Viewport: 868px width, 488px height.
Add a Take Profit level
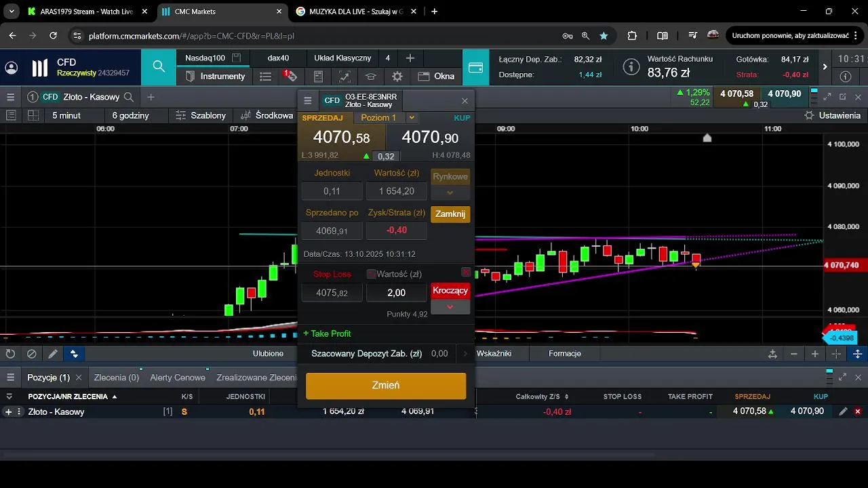(x=327, y=333)
